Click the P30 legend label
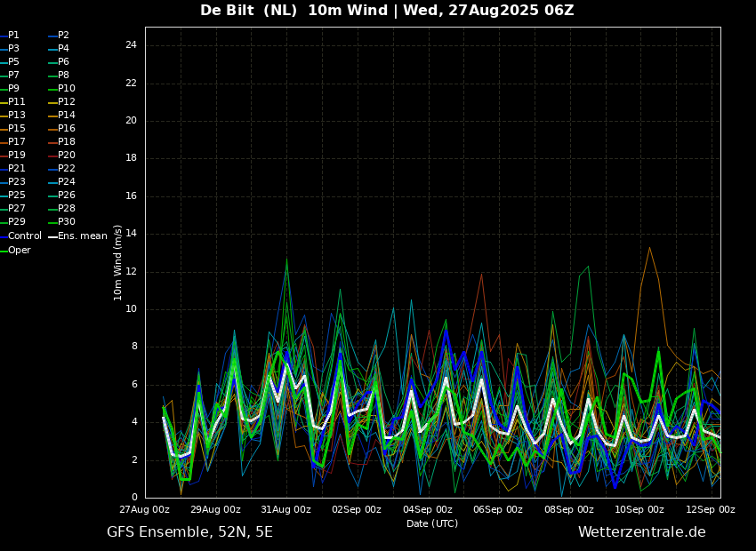The width and height of the screenshot is (756, 551). point(61,222)
